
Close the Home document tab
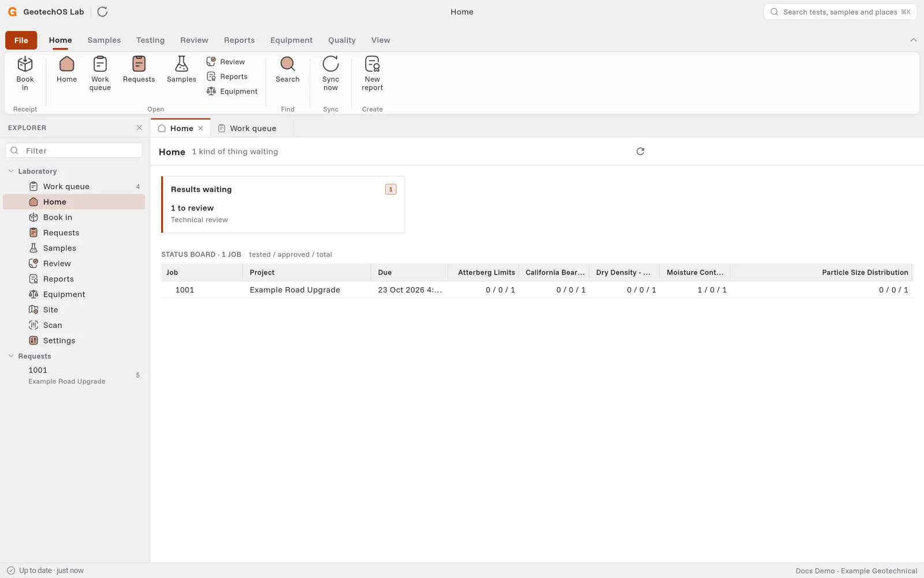point(200,128)
